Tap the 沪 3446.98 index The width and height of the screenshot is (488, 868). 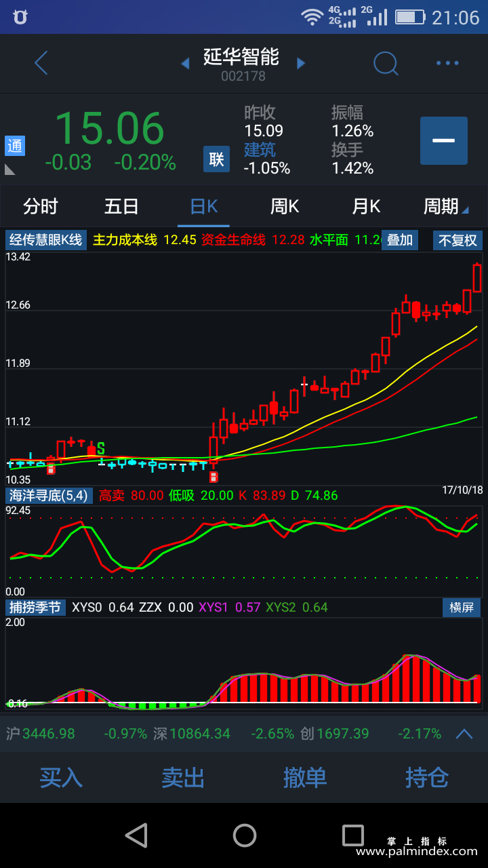click(x=41, y=734)
